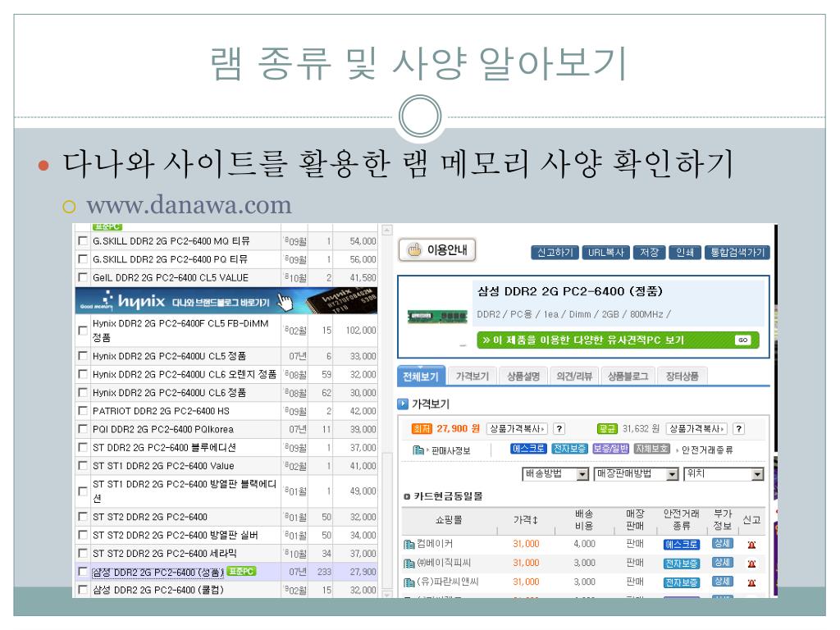
Task: Click the 상세 badge in (유)파란씨앤씨 row
Action: (x=722, y=582)
